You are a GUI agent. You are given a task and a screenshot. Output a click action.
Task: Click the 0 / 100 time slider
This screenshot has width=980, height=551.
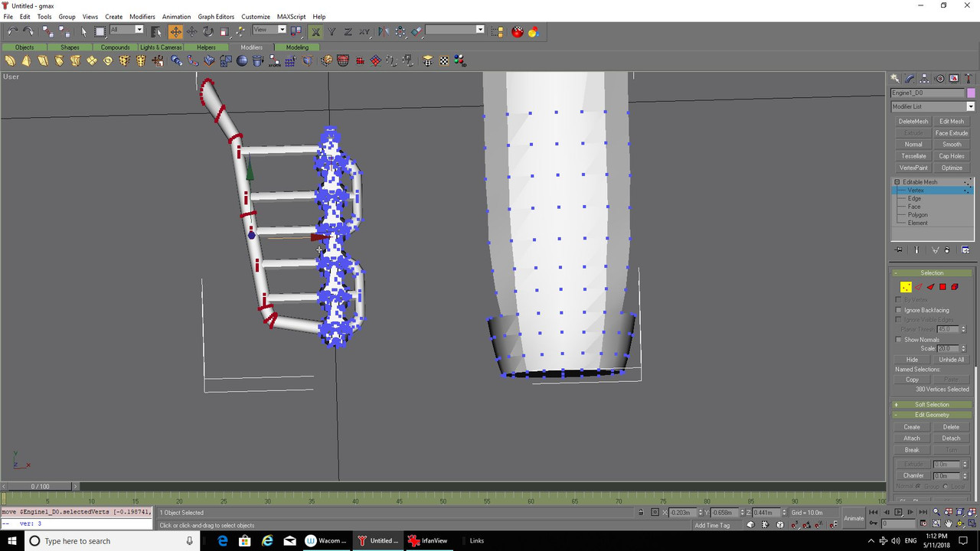[x=40, y=486]
